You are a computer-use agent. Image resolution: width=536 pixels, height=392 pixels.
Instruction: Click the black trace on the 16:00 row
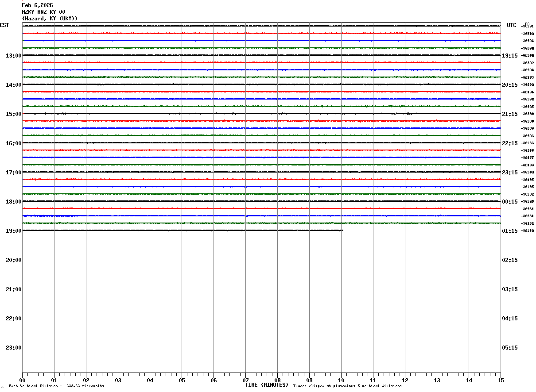click(x=261, y=143)
